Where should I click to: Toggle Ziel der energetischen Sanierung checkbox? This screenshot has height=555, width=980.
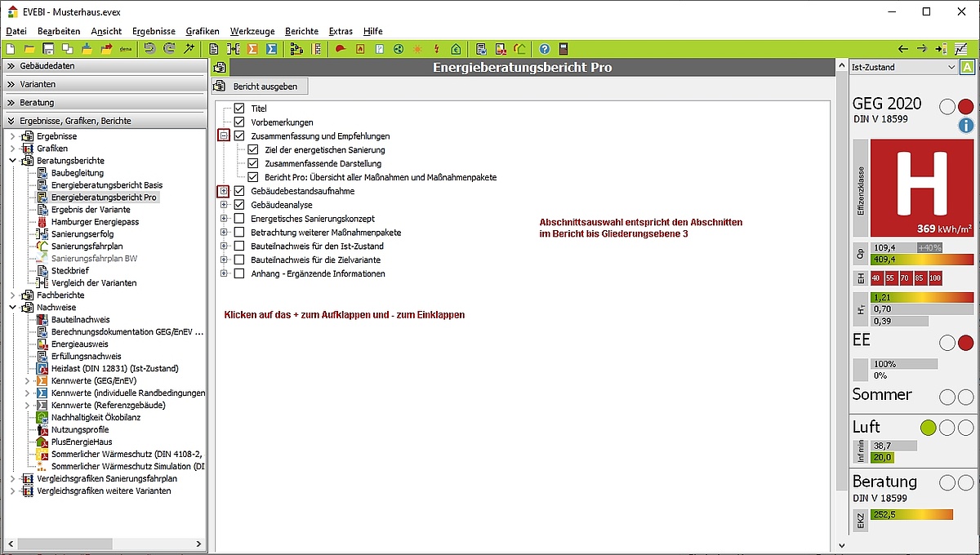pos(253,149)
